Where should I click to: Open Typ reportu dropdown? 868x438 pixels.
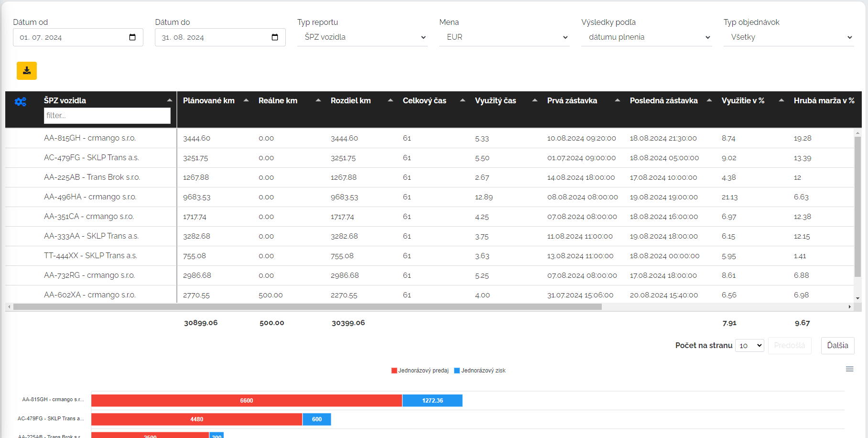(362, 37)
